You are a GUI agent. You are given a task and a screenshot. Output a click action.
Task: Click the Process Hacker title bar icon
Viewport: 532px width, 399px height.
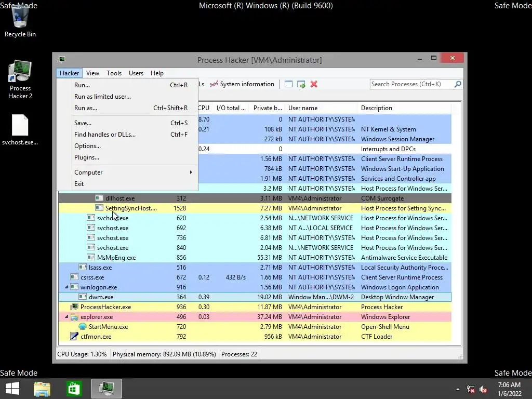coord(61,59)
